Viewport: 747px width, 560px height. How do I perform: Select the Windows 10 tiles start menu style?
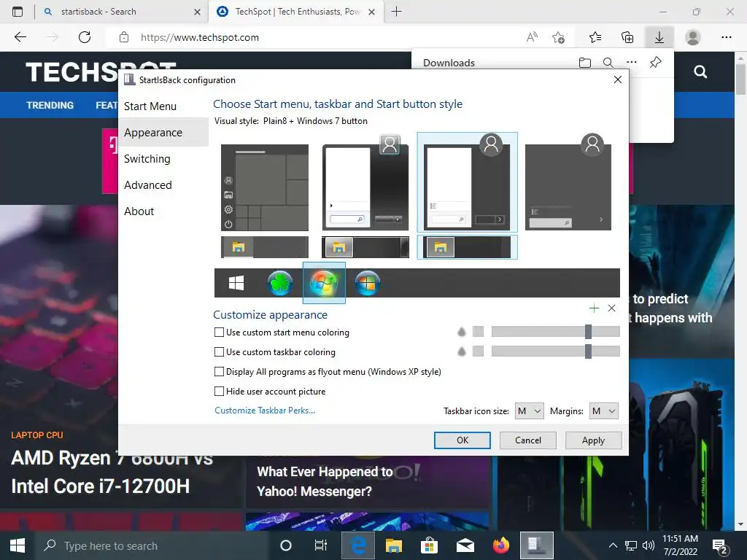point(265,187)
